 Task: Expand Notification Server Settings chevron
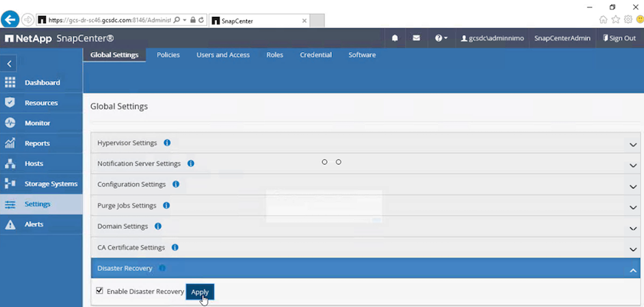pos(633,165)
